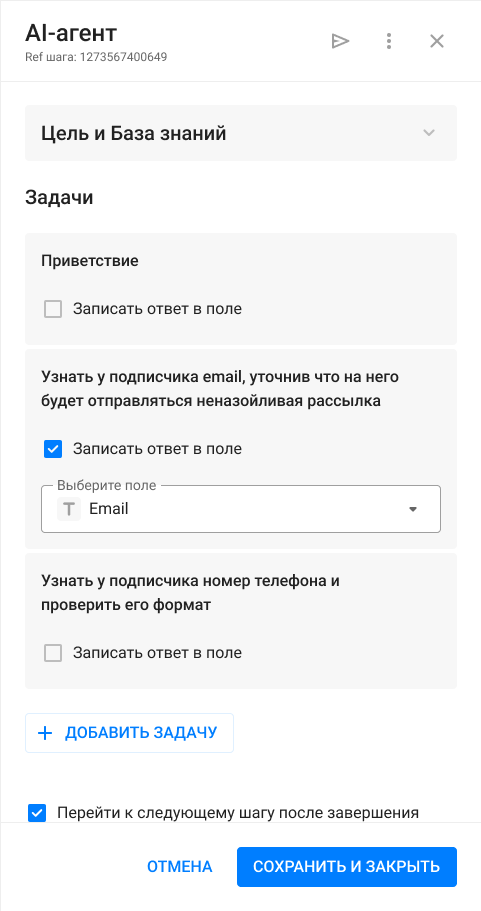
Task: Click the task about номер телефона
Action: tap(191, 593)
